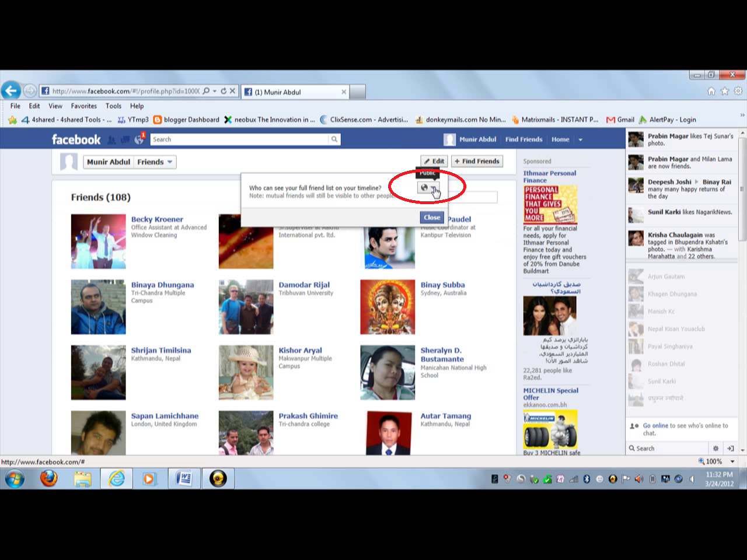Image resolution: width=747 pixels, height=560 pixels.
Task: Click the Facebook search magnifier button
Action: pos(334,139)
